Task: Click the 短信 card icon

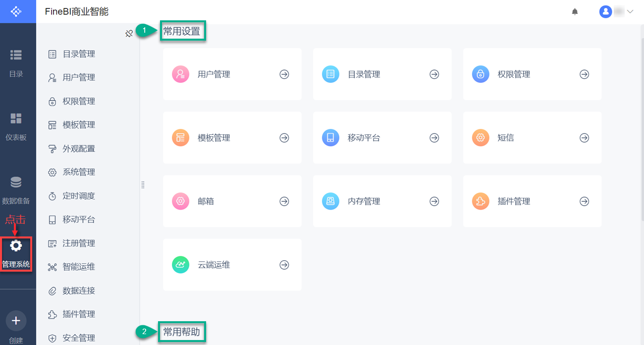Action: 481,138
